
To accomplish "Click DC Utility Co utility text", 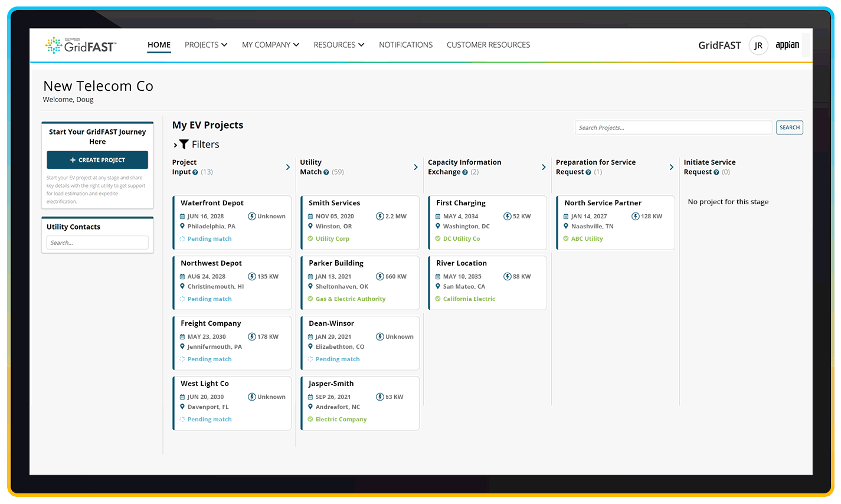I will coord(462,239).
